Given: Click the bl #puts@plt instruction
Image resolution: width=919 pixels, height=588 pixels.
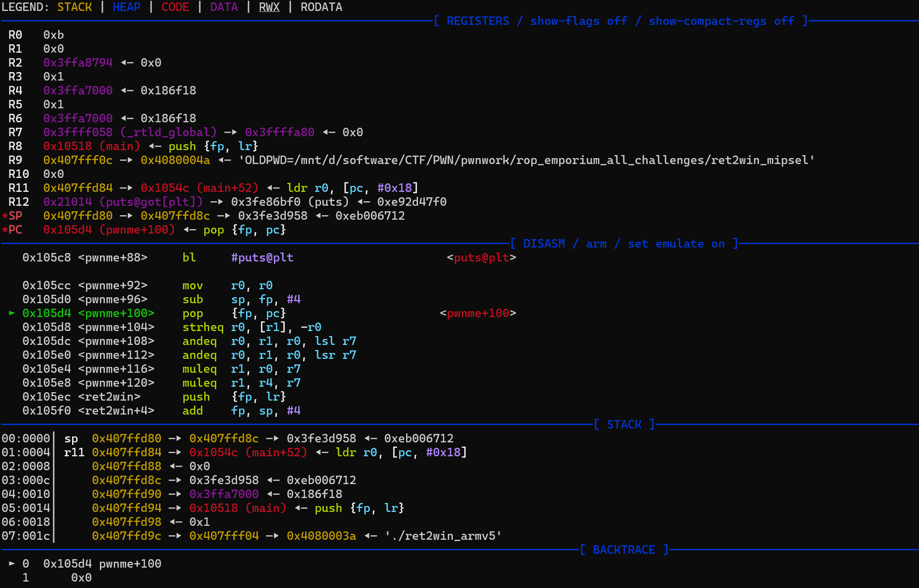Looking at the screenshot, I should coord(238,257).
